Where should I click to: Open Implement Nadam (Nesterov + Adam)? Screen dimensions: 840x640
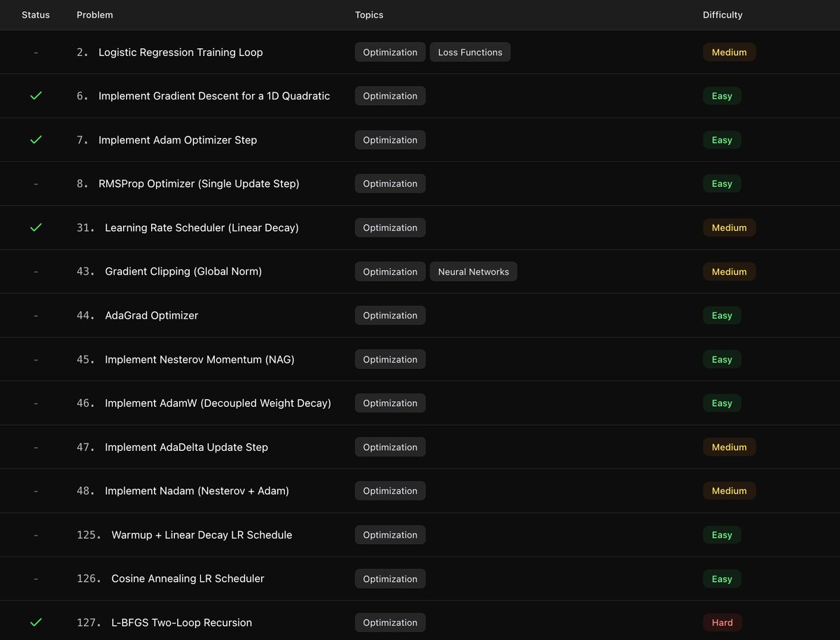197,491
